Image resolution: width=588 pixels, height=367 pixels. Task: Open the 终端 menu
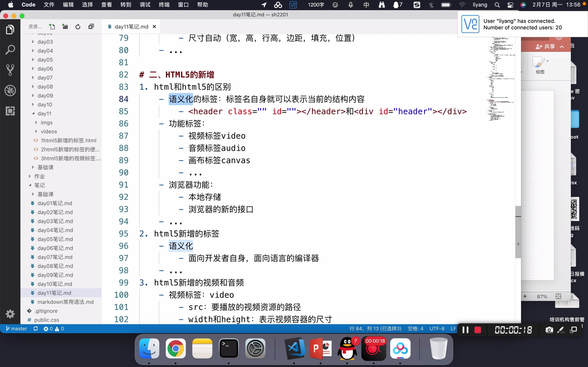click(164, 5)
